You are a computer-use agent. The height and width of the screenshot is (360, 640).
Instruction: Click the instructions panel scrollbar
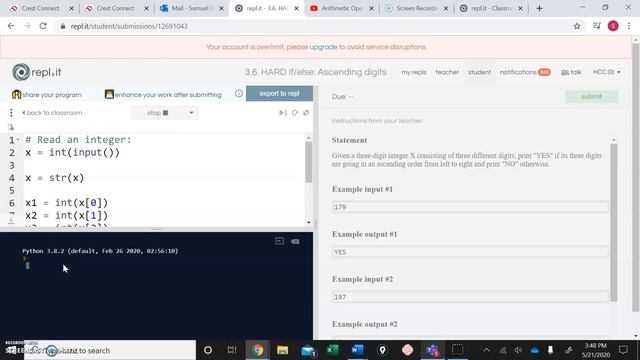coord(613,222)
